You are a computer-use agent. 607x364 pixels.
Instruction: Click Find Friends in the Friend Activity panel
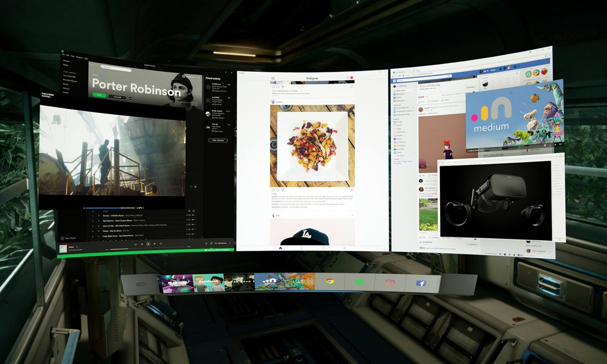(218, 141)
